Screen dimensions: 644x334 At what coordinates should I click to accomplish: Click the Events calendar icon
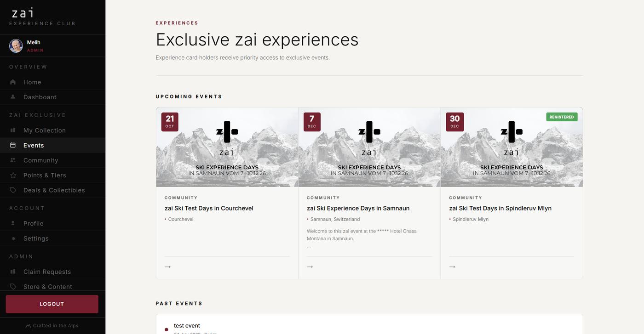pos(13,145)
